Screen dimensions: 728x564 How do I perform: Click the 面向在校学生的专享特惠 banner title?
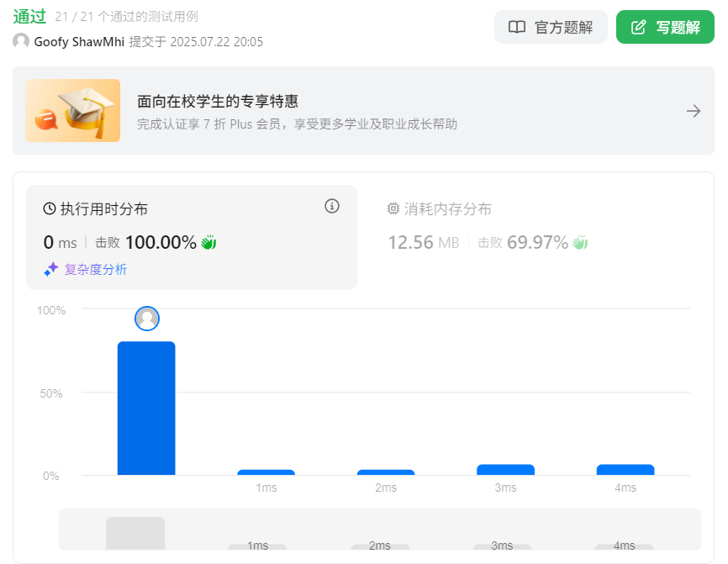(x=218, y=101)
